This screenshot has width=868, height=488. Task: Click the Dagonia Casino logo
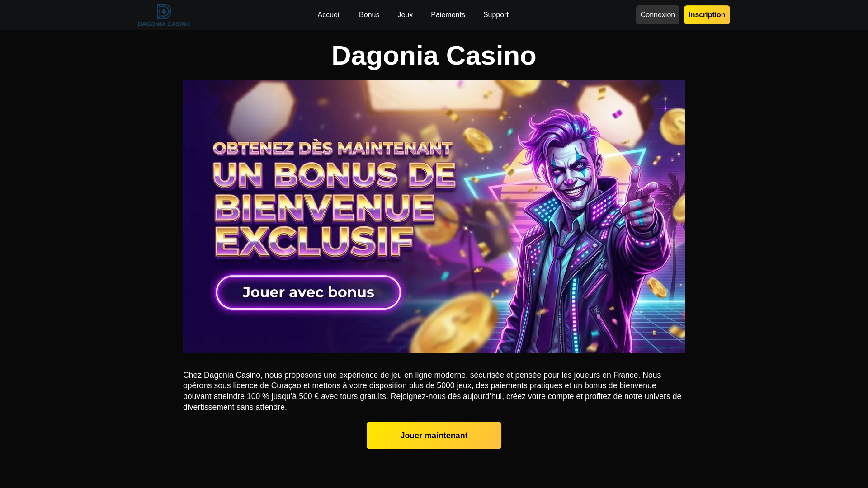[164, 15]
